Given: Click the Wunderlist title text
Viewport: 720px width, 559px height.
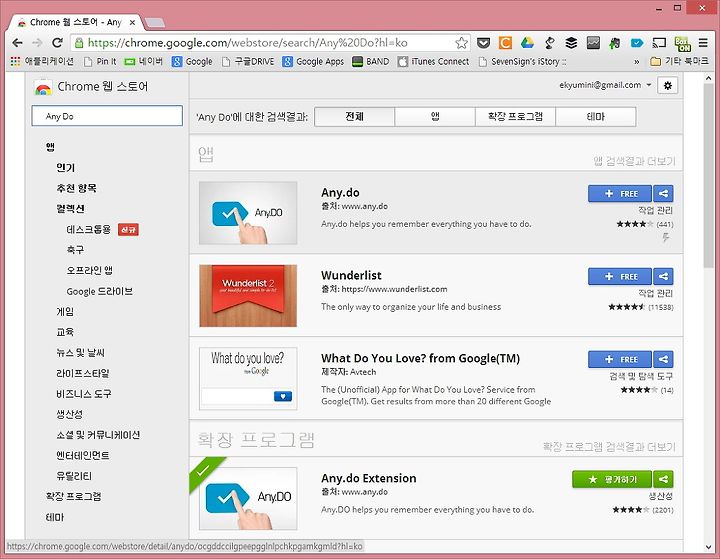Looking at the screenshot, I should [351, 275].
